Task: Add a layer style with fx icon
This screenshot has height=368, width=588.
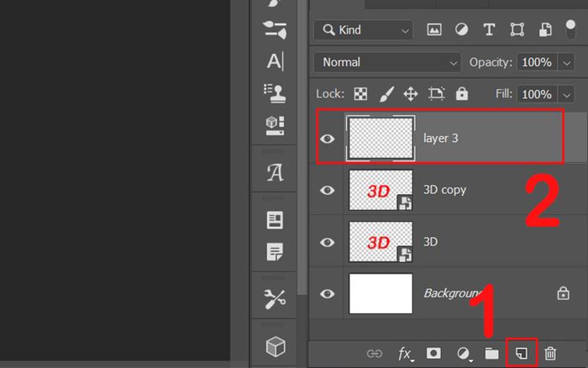Action: coord(405,354)
